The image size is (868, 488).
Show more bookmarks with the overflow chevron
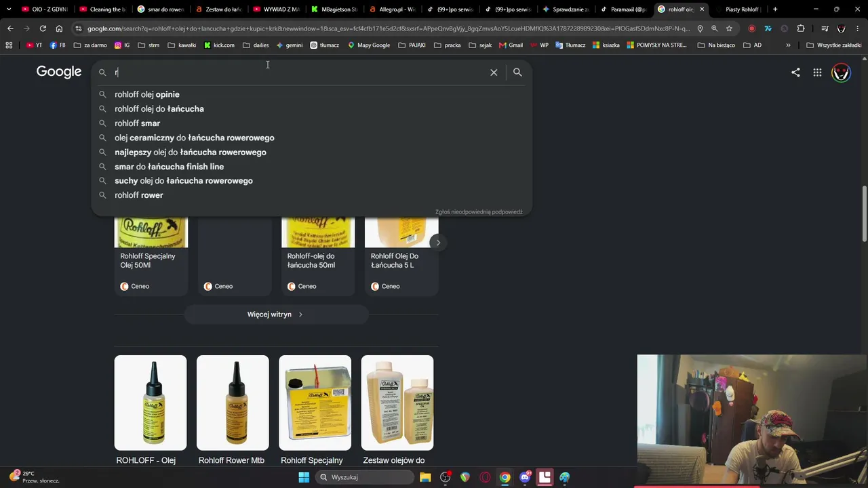click(x=788, y=45)
